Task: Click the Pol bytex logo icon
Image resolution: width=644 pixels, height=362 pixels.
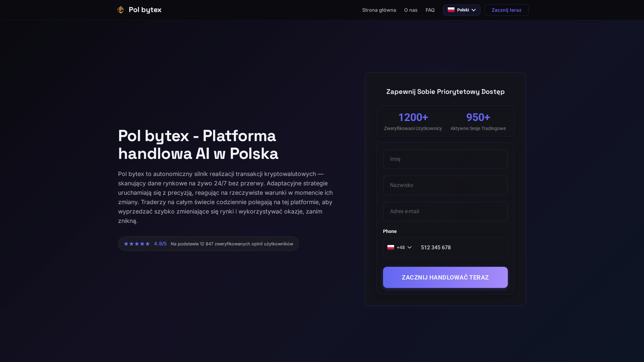Action: coord(120,10)
